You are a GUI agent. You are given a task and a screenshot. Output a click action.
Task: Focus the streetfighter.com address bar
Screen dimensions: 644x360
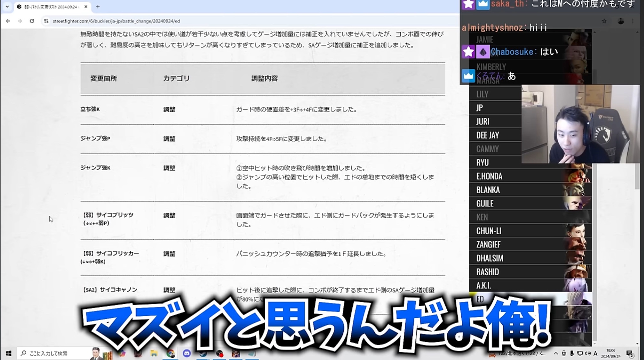click(249, 21)
